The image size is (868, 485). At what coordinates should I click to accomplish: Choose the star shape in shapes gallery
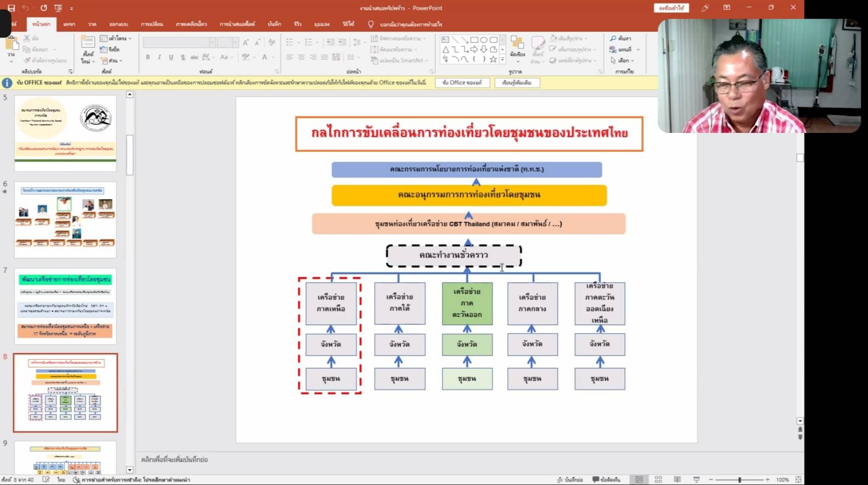[x=493, y=59]
